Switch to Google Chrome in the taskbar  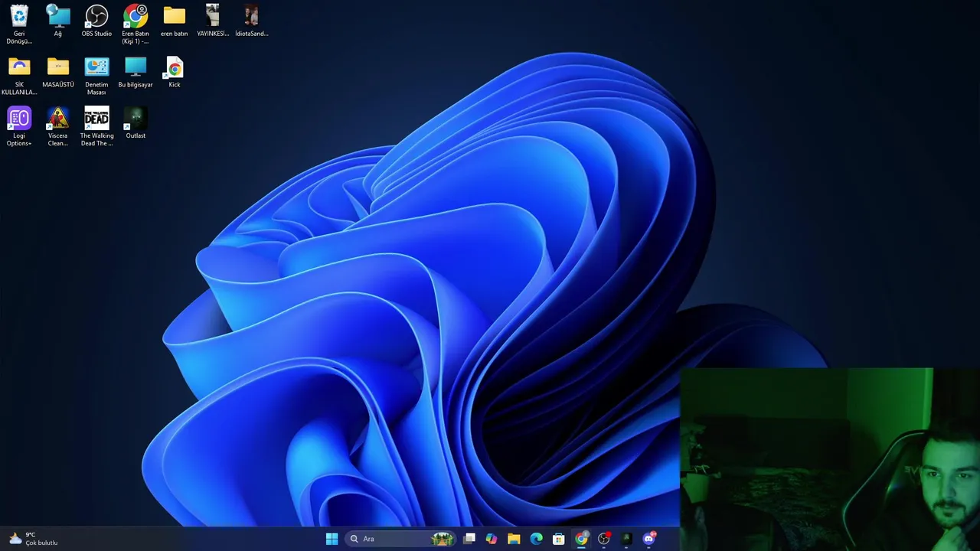(581, 539)
